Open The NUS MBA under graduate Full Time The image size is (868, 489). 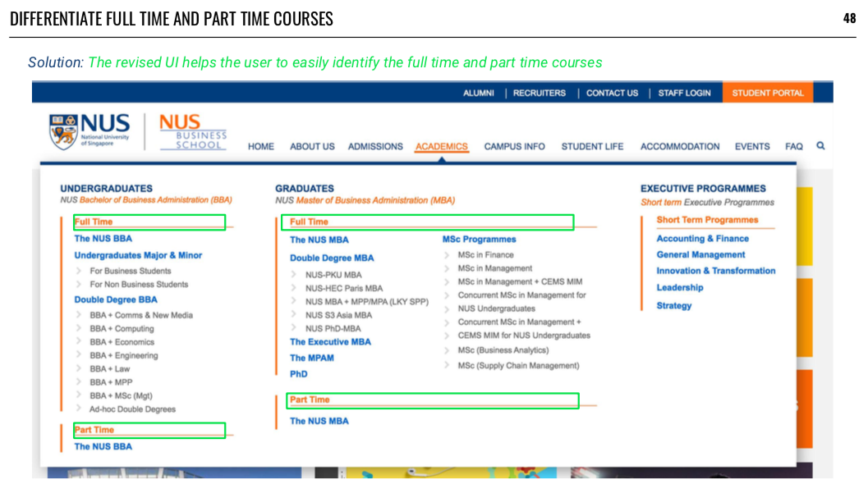[x=319, y=240]
